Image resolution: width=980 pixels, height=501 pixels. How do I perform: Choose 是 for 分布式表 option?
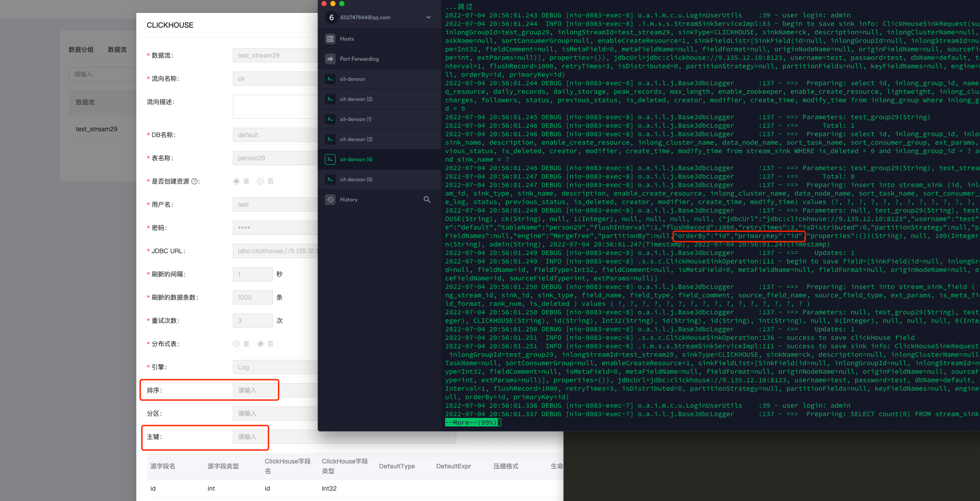[x=236, y=344]
